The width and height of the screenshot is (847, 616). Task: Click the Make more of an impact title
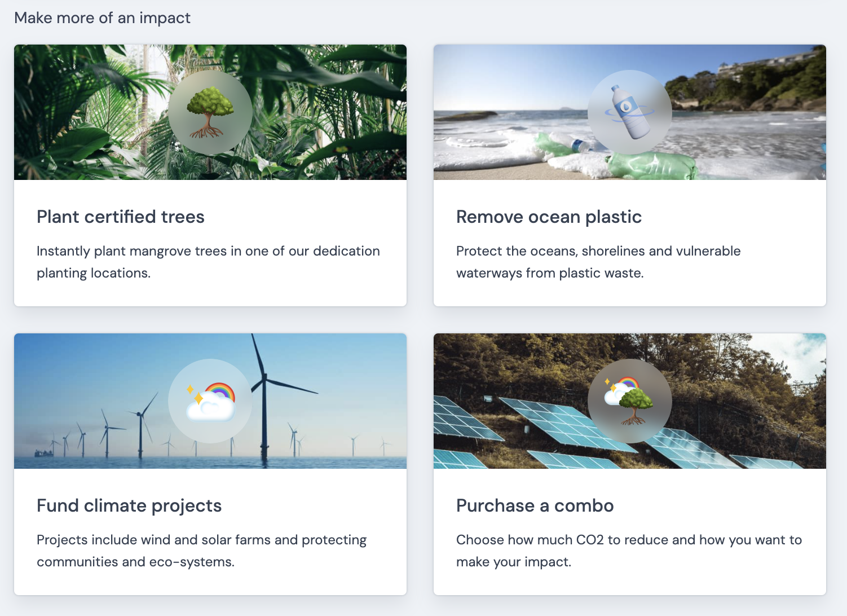click(102, 18)
